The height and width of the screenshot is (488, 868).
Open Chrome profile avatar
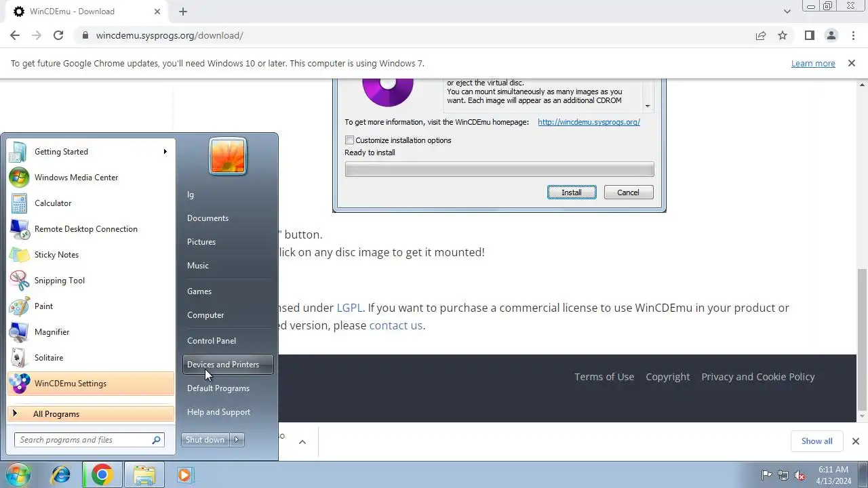pos(831,35)
